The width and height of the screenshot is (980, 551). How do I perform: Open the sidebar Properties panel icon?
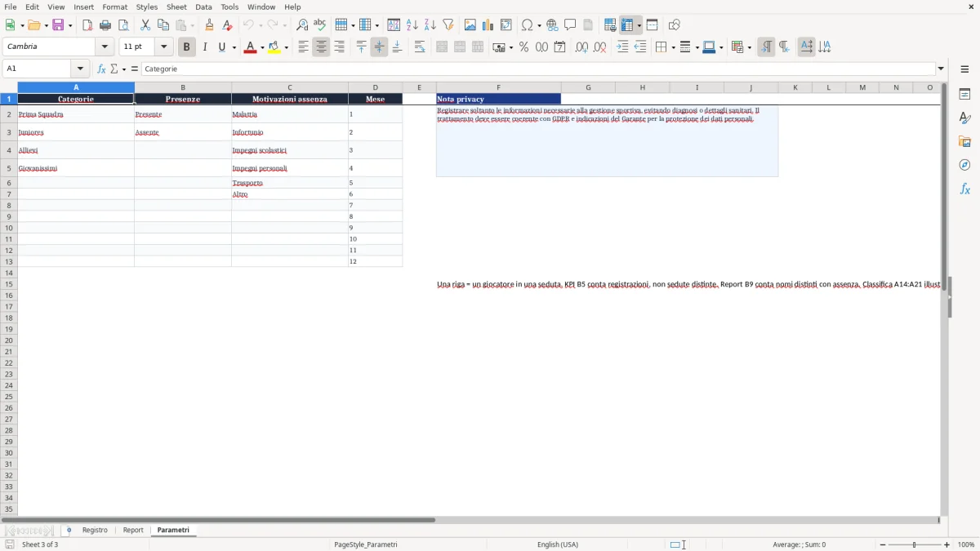[964, 95]
